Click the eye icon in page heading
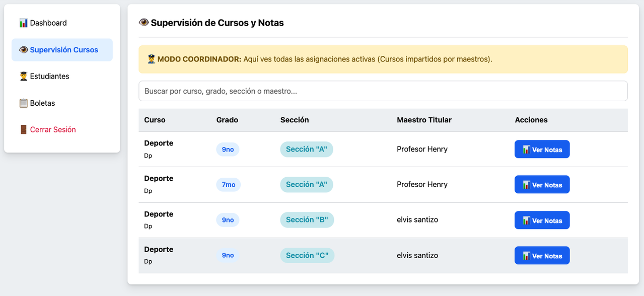644x296 pixels. pos(144,23)
